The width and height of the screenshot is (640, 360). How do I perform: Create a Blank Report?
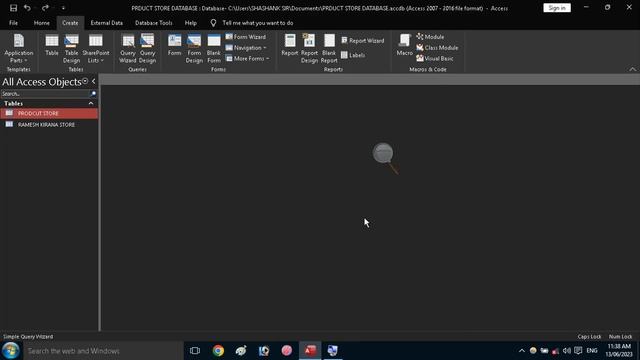tap(329, 49)
